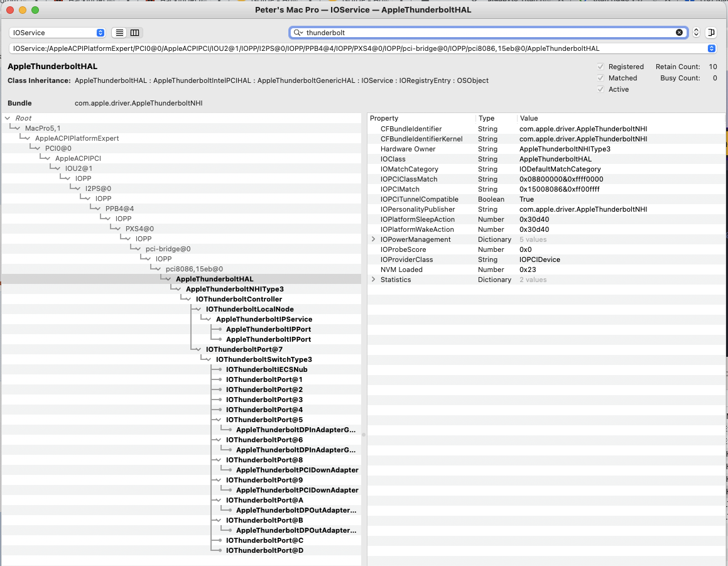Sort by the Property column header
This screenshot has height=566, width=728.
click(x=421, y=118)
